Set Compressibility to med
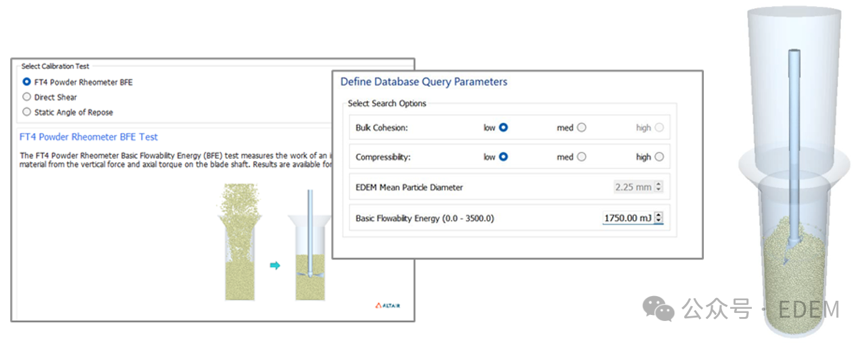 582,157
